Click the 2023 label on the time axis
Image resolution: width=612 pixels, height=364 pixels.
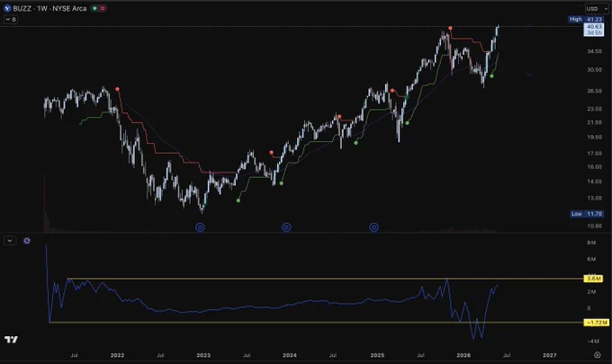click(203, 355)
